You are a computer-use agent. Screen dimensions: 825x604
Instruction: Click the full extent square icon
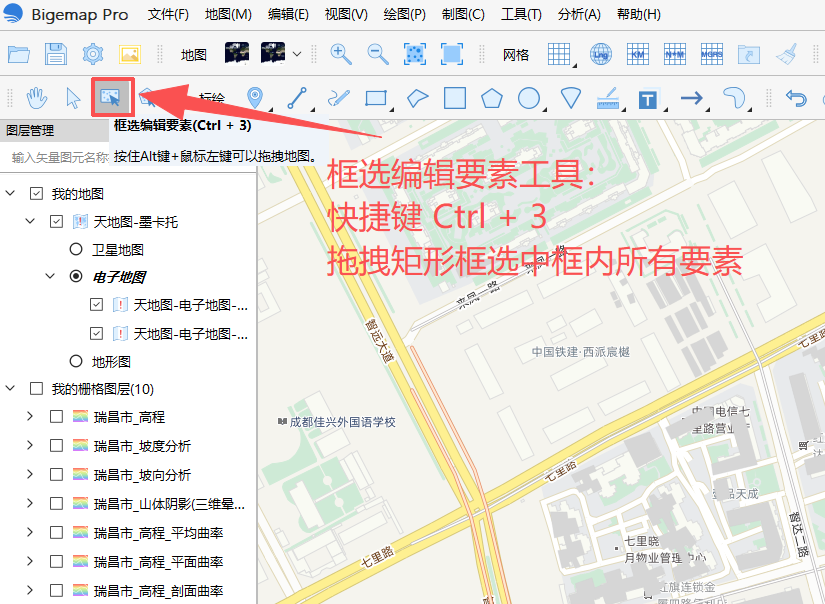[451, 54]
